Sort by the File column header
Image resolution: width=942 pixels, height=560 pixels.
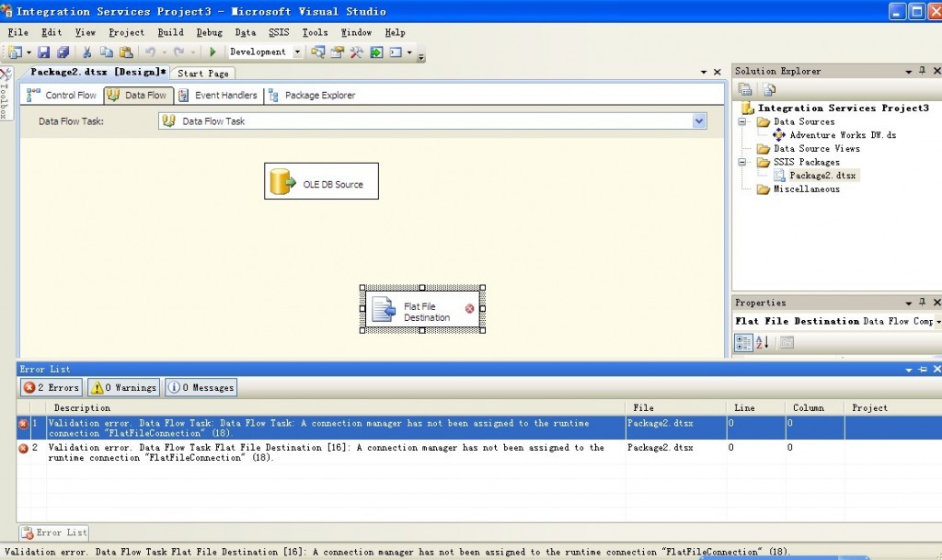tap(676, 407)
